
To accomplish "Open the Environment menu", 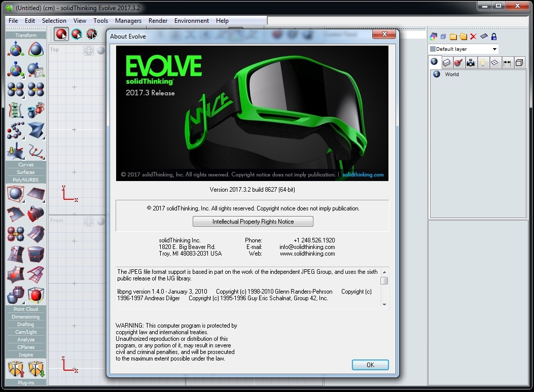I will click(192, 21).
